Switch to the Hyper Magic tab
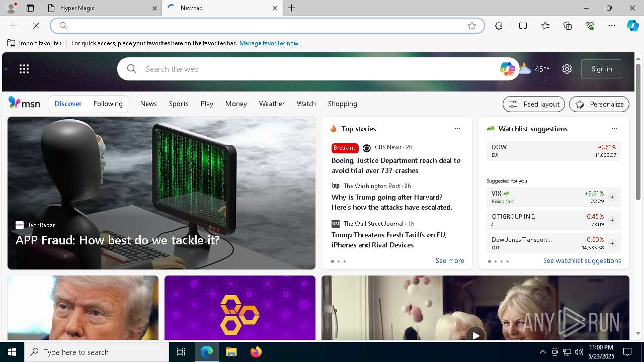This screenshot has width=644, height=362. point(102,8)
